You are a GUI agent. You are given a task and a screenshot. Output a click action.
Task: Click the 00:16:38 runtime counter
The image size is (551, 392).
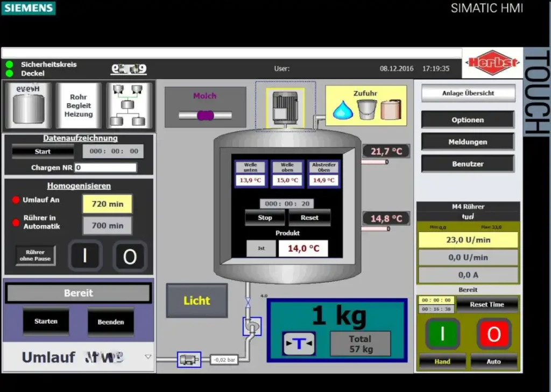point(436,309)
